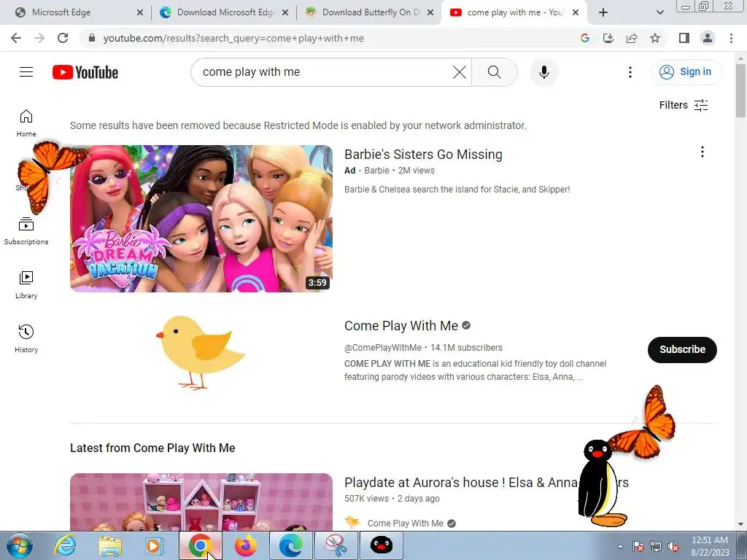The width and height of the screenshot is (747, 560).
Task: Open Microsoft Edge from the taskbar
Action: coord(290,545)
